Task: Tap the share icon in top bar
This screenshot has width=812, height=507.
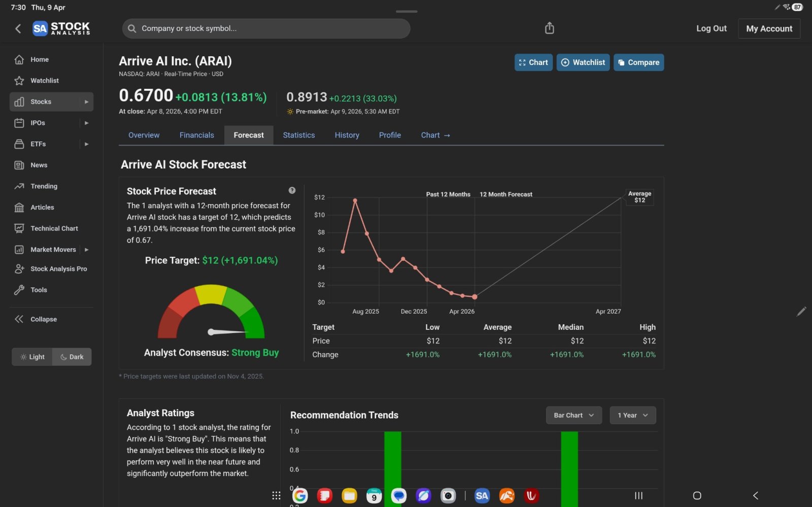Action: [549, 28]
